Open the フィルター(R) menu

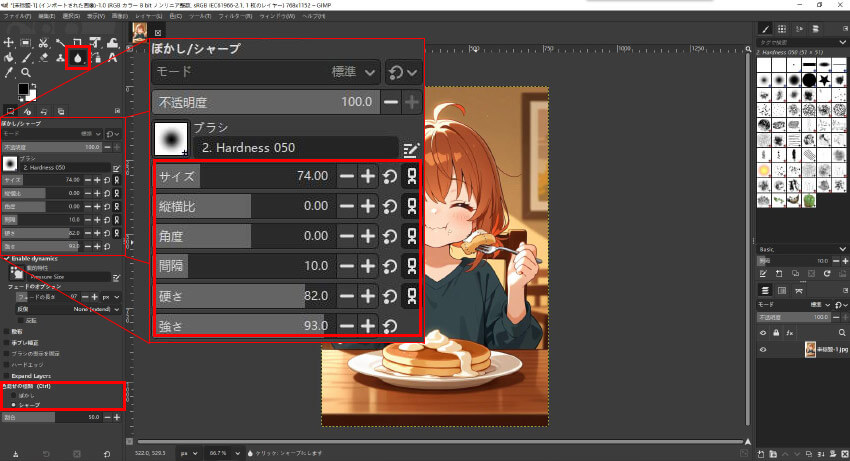pos(235,16)
